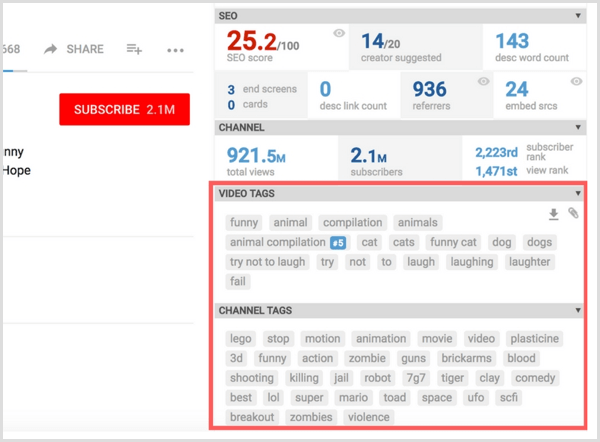Image resolution: width=600 pixels, height=442 pixels.
Task: Collapse the VIDEO TAGS section arrow
Action: pyautogui.click(x=578, y=193)
